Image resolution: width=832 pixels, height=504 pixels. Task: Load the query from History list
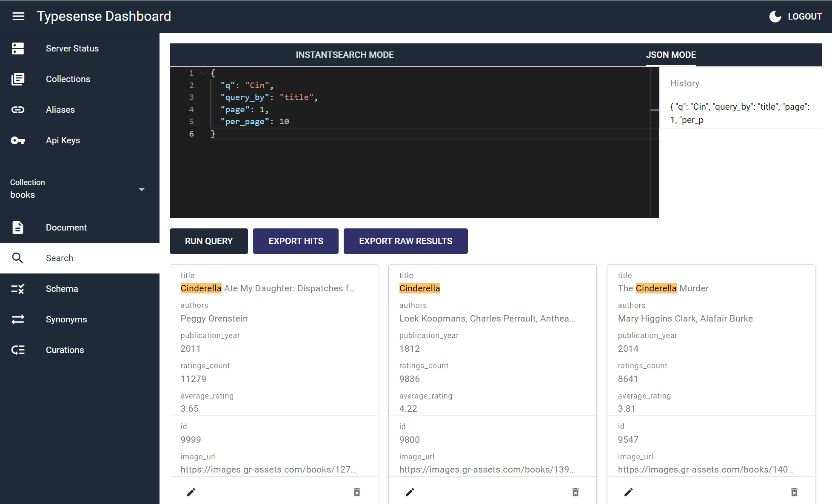click(x=739, y=113)
